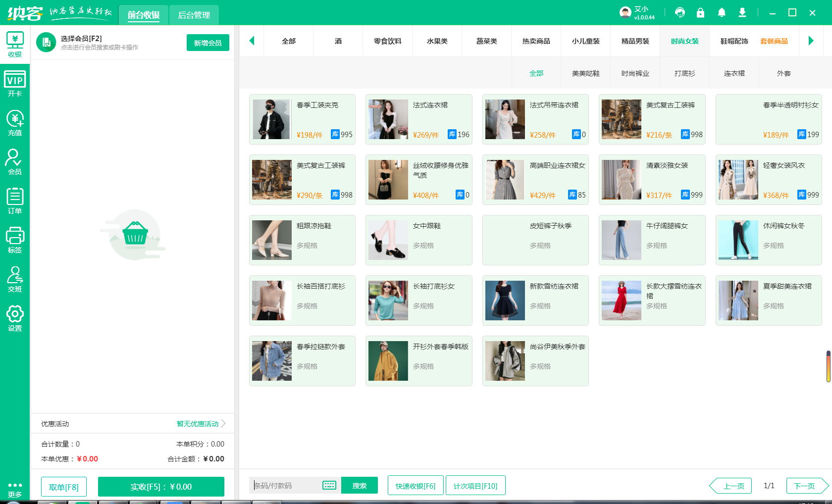
Task: Select the 精品男装 category tab
Action: pyautogui.click(x=635, y=41)
